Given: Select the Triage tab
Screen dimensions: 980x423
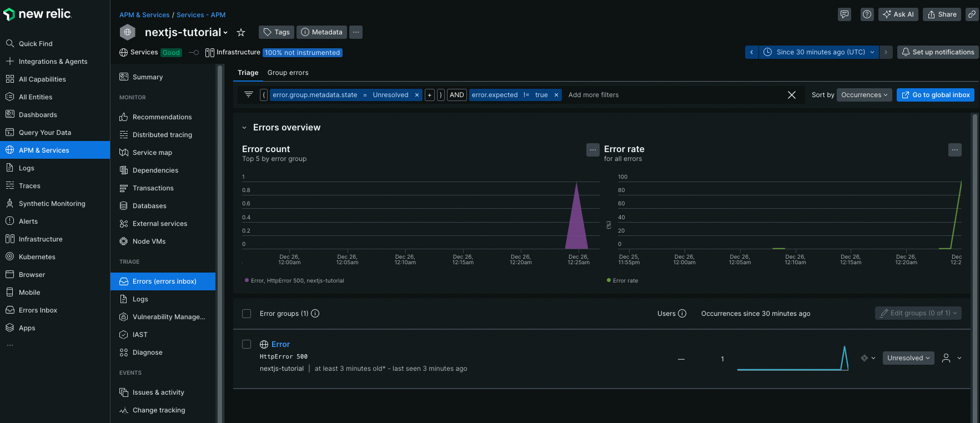Looking at the screenshot, I should coord(248,73).
